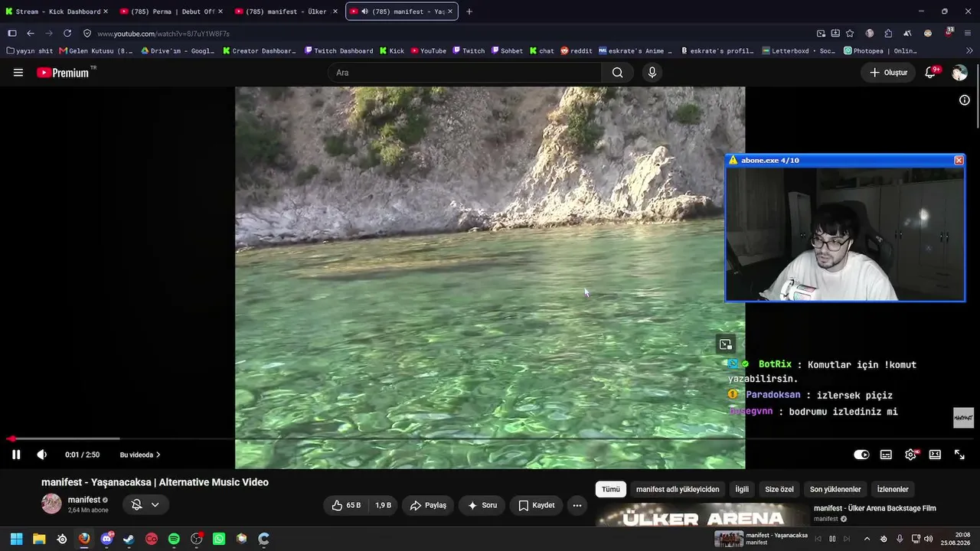Go back in browser history
The width and height of the screenshot is (980, 551).
coord(31,34)
